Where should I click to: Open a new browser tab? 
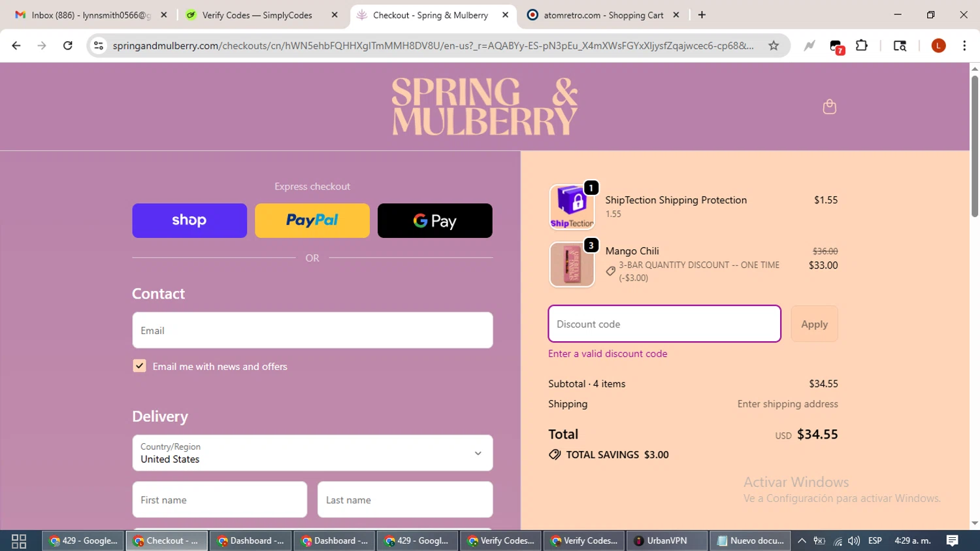pos(702,15)
